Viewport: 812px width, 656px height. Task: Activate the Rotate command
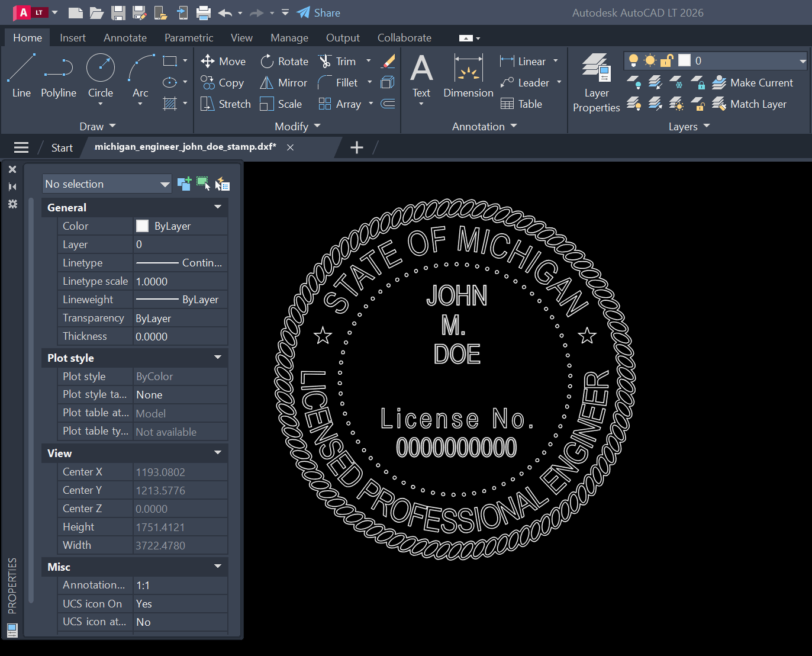(x=284, y=61)
